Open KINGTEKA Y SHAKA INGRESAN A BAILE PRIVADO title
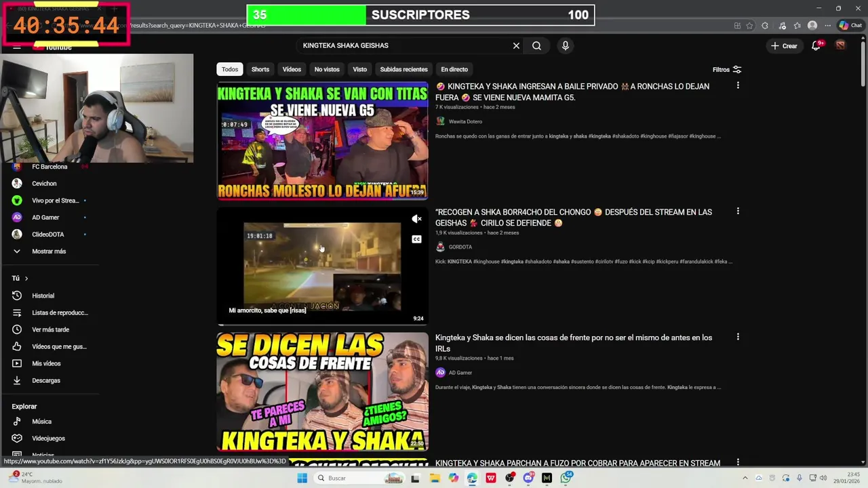This screenshot has width=868, height=488. pos(573,91)
